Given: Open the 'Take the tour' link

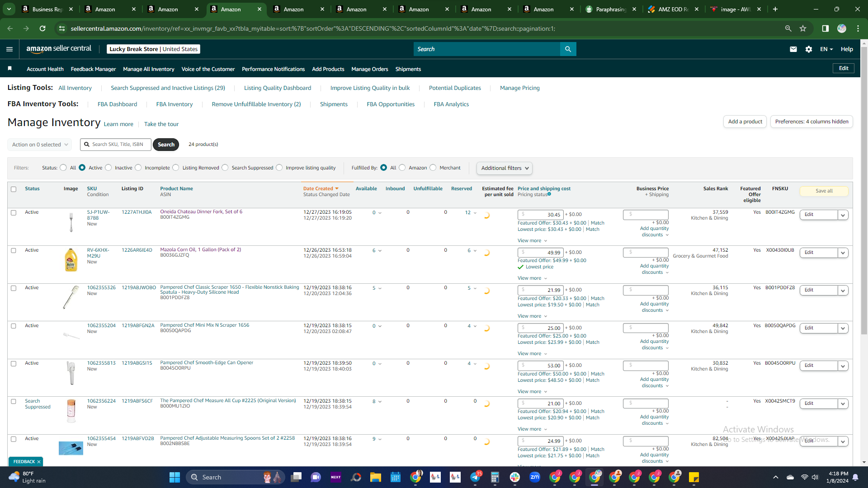Looking at the screenshot, I should 161,124.
